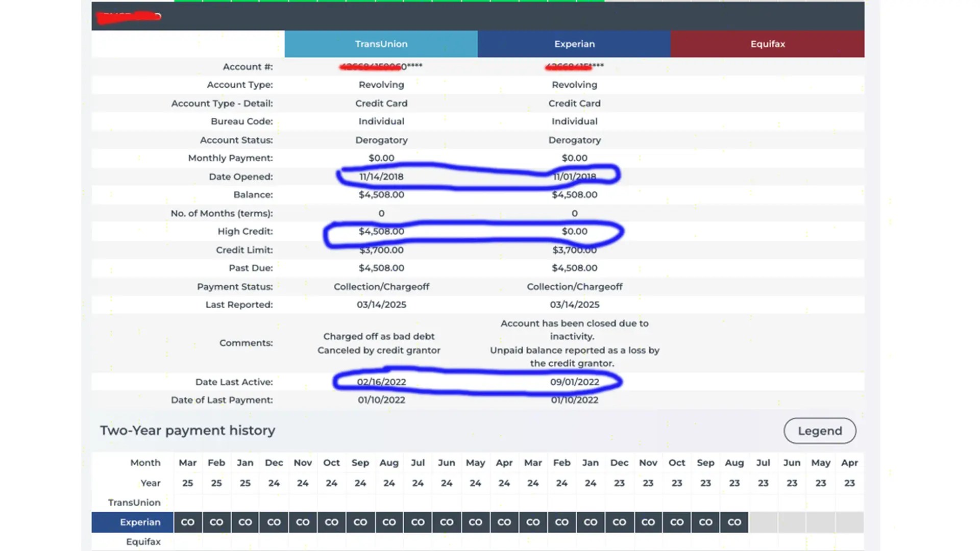This screenshot has width=980, height=551.
Task: Click the "Past Due:" row label
Action: pos(251,268)
